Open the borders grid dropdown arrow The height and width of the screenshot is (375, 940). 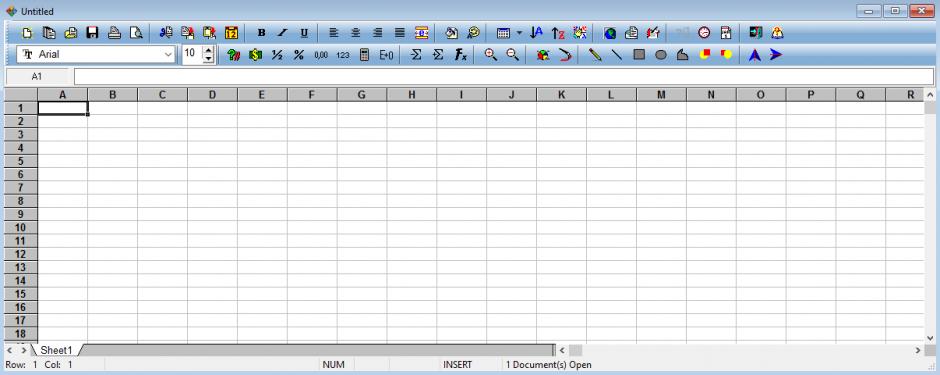tap(519, 33)
